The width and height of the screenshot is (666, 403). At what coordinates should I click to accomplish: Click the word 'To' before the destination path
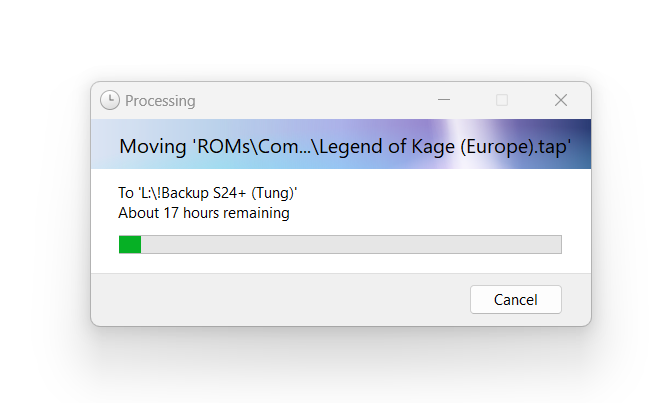click(126, 193)
